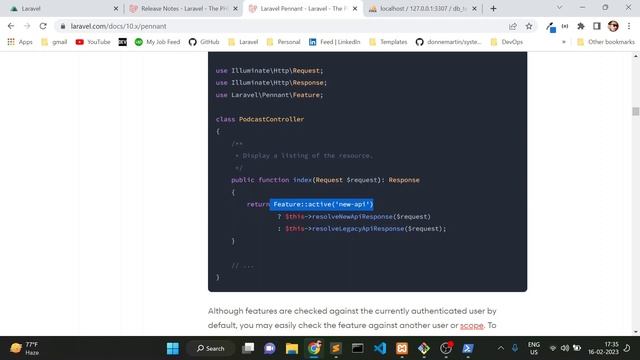
Task: Open the Templates bookmarks folder
Action: click(388, 42)
